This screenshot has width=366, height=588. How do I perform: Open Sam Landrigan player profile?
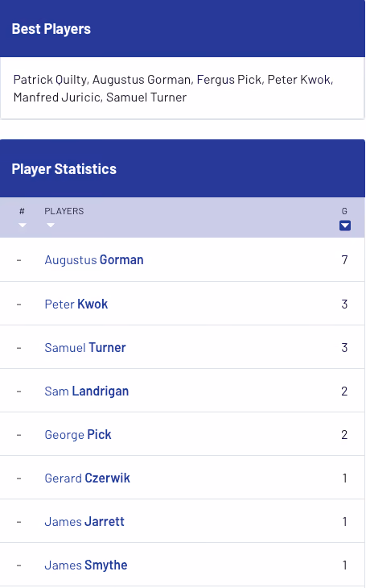click(x=87, y=391)
